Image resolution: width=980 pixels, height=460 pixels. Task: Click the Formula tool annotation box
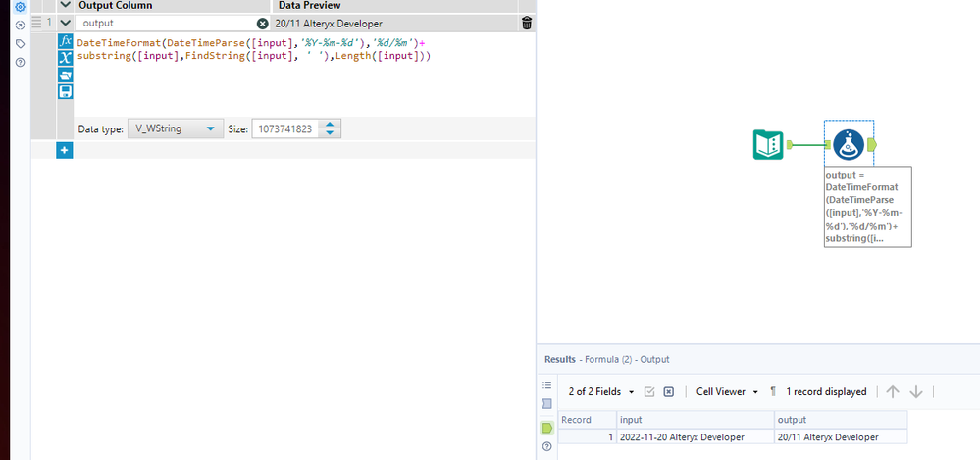[867, 206]
